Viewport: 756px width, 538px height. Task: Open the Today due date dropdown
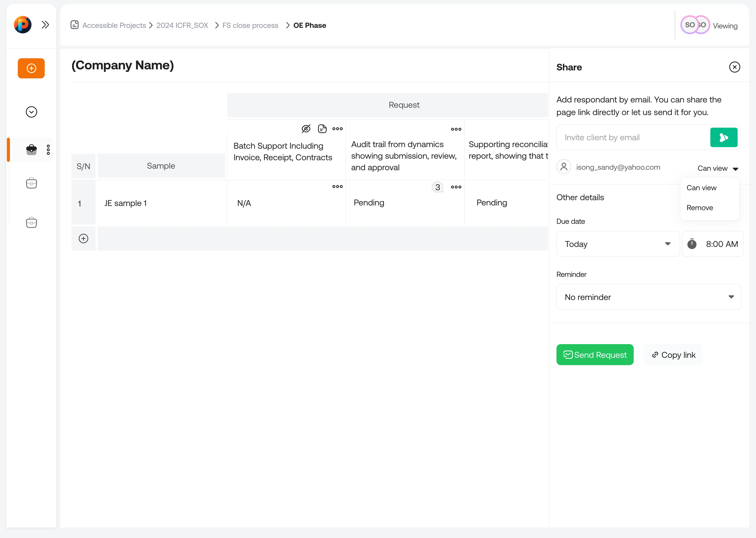click(x=618, y=244)
